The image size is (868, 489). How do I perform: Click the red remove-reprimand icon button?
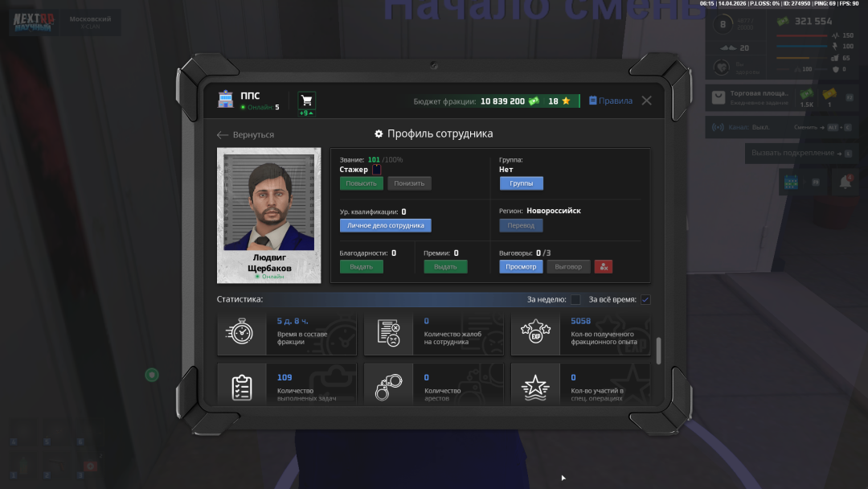[604, 266]
